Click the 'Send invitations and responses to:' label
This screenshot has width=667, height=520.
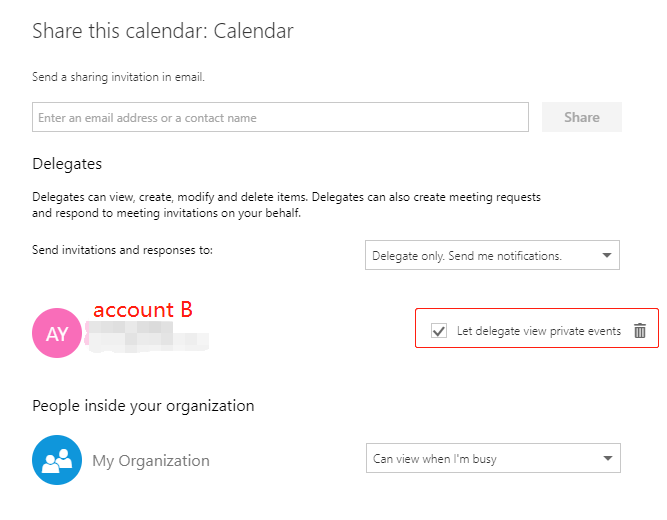tap(122, 250)
